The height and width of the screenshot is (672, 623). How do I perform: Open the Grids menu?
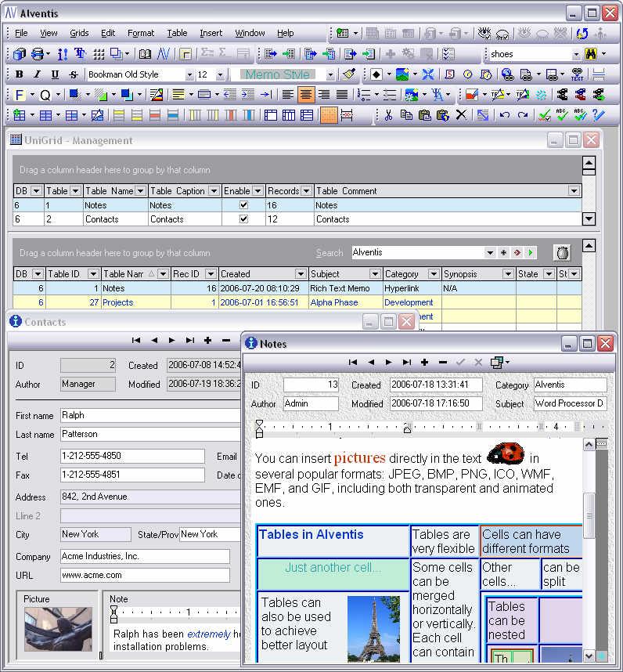point(79,33)
